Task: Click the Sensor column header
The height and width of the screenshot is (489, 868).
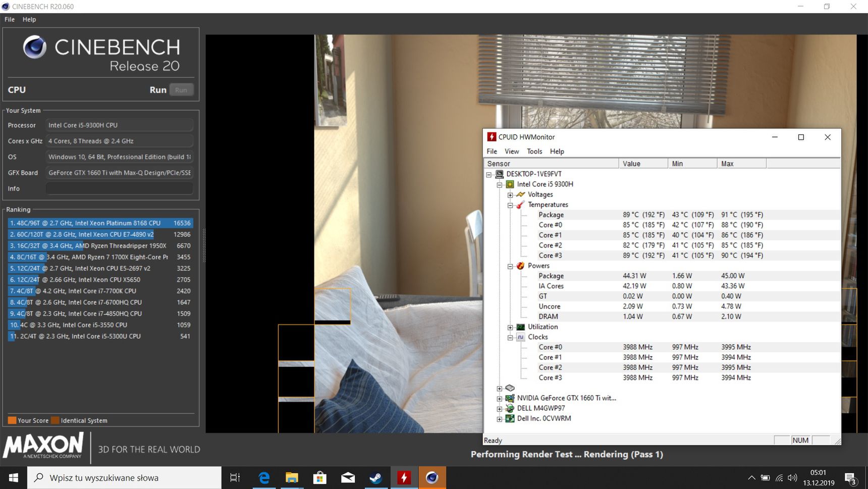Action: pyautogui.click(x=551, y=164)
